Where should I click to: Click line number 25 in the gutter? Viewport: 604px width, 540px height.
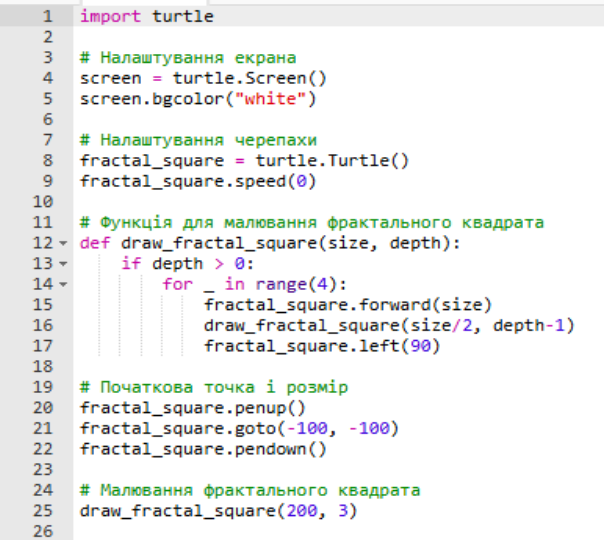(43, 511)
